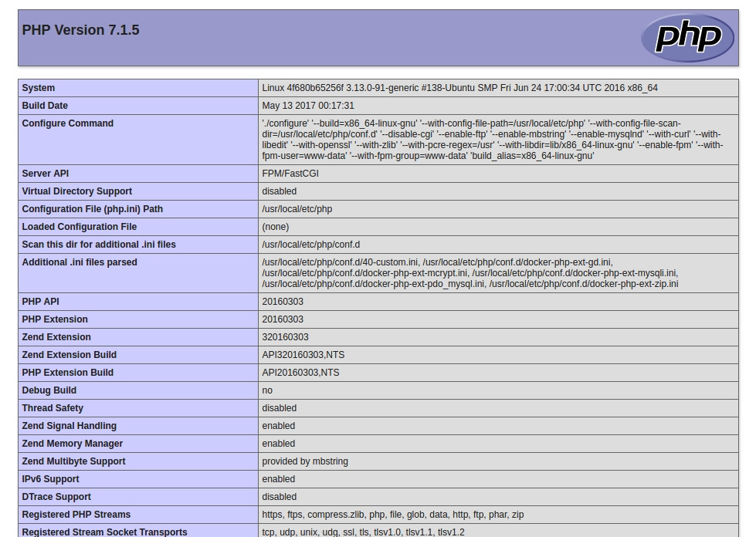Click the Registered PHP Streams list value

pyautogui.click(x=392, y=515)
